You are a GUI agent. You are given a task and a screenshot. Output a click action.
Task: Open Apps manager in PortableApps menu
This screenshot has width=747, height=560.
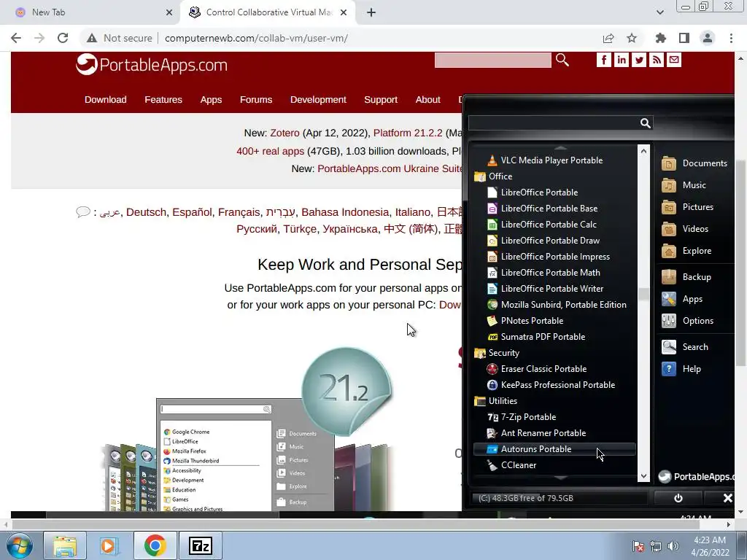pos(682,299)
